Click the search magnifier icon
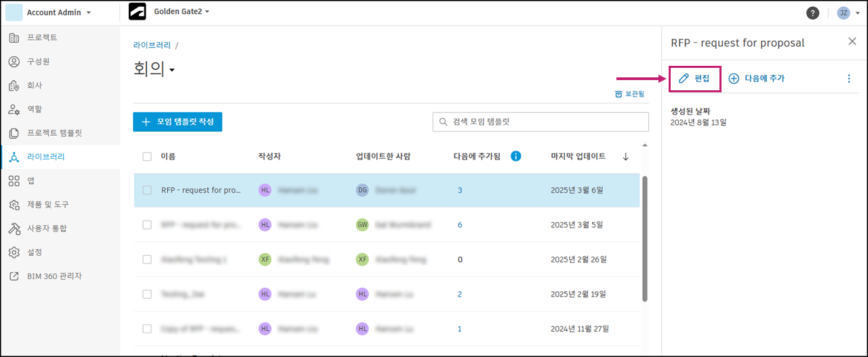 [x=443, y=122]
